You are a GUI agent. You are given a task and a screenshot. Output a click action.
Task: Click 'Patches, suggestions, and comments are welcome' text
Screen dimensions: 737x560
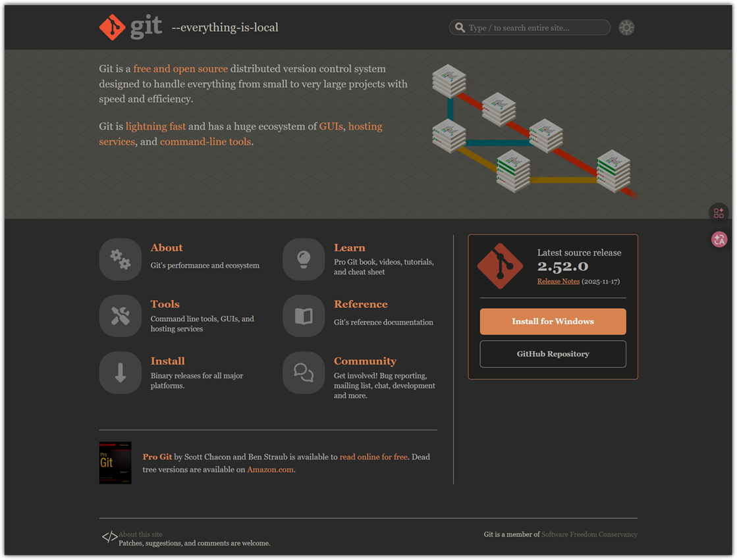pyautogui.click(x=194, y=543)
